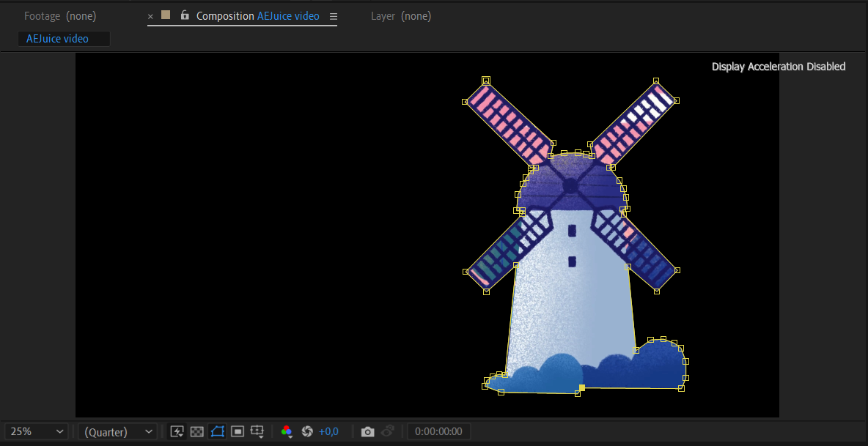Toggle the transparency grid checkerboard
The height and width of the screenshot is (446, 868).
coord(196,431)
